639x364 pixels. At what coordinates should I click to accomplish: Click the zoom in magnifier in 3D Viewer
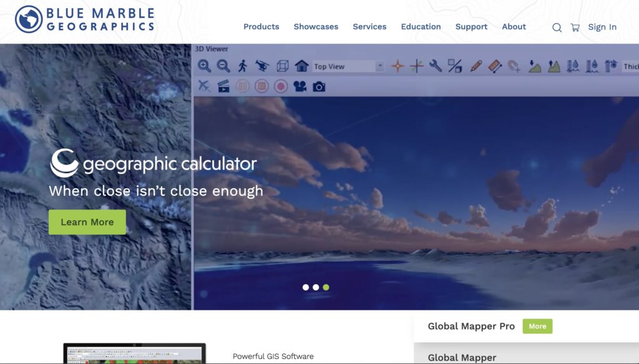204,66
